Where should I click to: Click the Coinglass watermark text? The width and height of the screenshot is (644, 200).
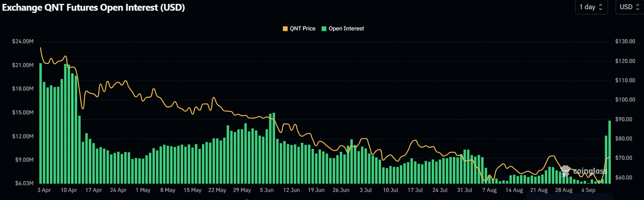pyautogui.click(x=589, y=171)
